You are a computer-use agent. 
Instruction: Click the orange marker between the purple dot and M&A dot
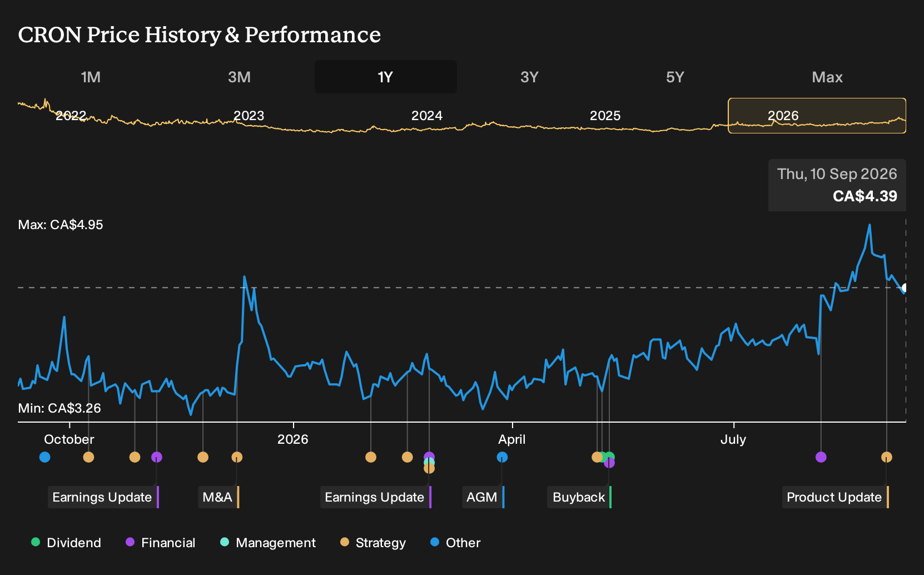[203, 457]
